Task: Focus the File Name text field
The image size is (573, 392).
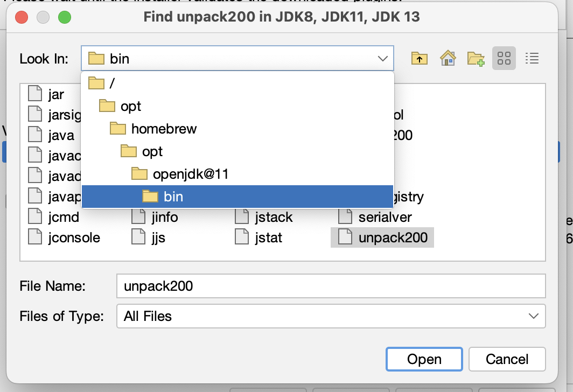Action: click(331, 286)
